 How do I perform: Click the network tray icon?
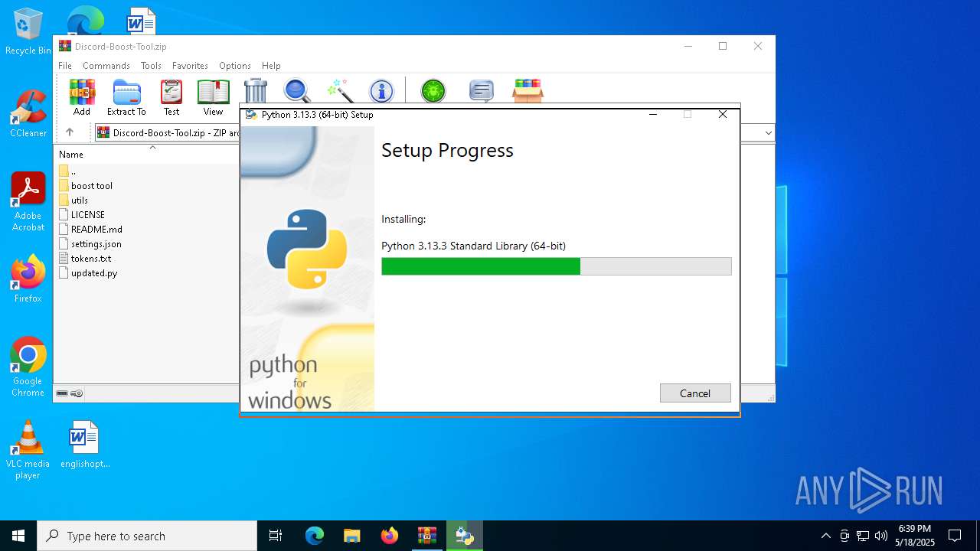point(863,536)
